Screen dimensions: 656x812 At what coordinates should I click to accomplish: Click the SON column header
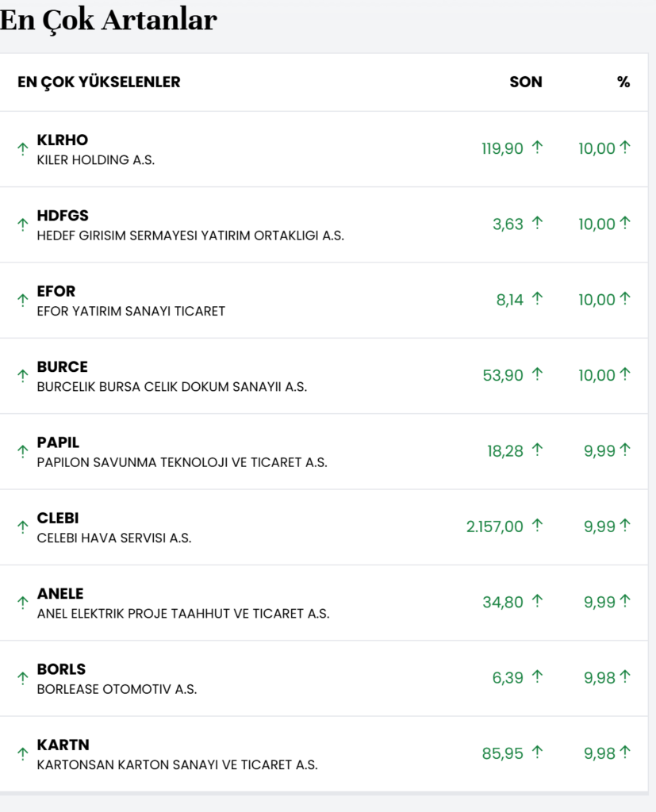click(x=526, y=82)
